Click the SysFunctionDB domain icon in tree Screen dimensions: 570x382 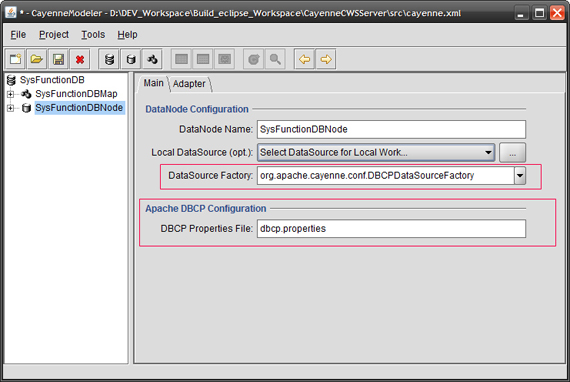[x=11, y=80]
